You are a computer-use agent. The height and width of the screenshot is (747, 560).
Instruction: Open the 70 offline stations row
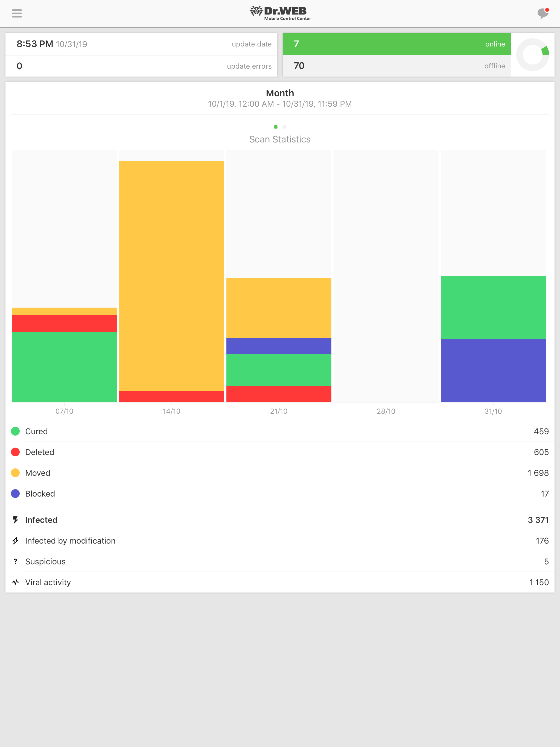tap(396, 66)
